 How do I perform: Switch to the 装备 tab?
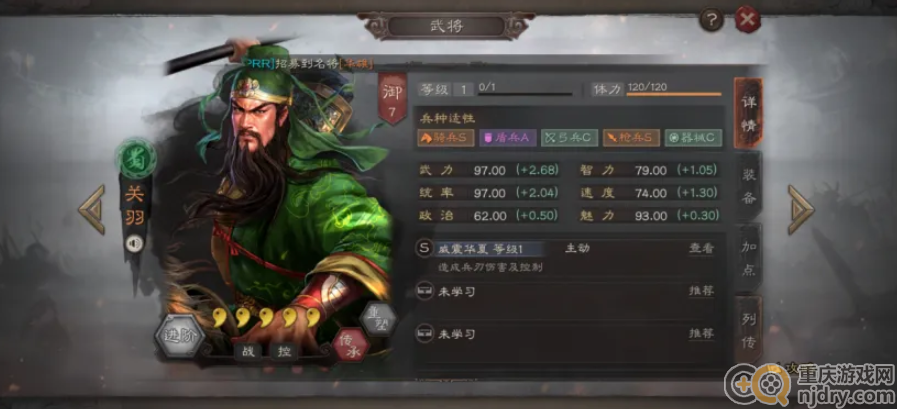click(748, 185)
